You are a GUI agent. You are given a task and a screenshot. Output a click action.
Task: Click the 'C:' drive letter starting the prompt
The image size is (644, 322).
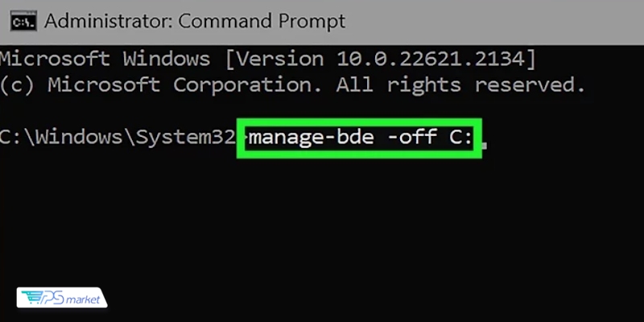pos(6,137)
